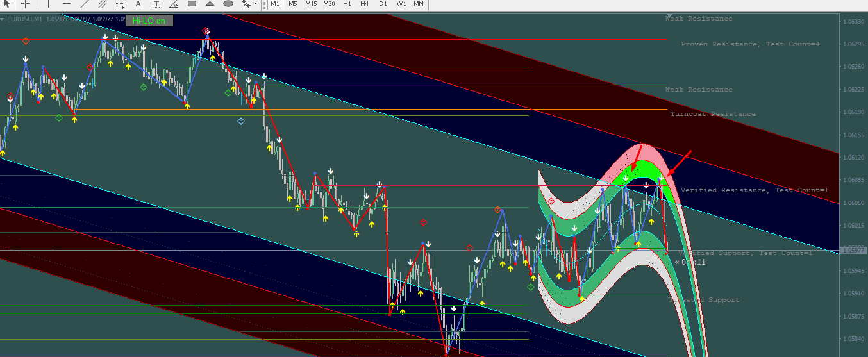Viewport: 868px width, 357px height.
Task: Click the 1.05875 price scale value
Action: [x=853, y=317]
